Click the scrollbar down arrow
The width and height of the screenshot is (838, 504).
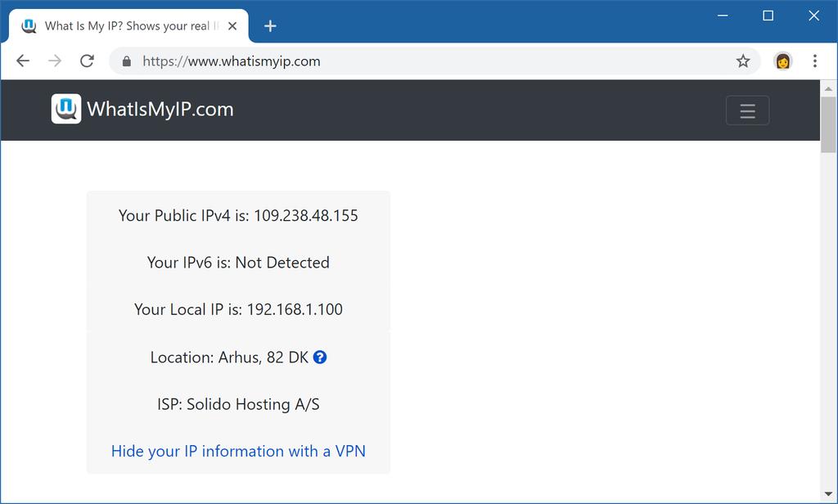828,494
